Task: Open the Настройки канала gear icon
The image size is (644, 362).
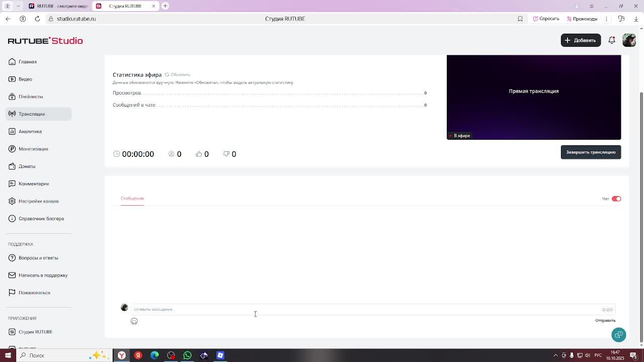Action: pyautogui.click(x=12, y=201)
